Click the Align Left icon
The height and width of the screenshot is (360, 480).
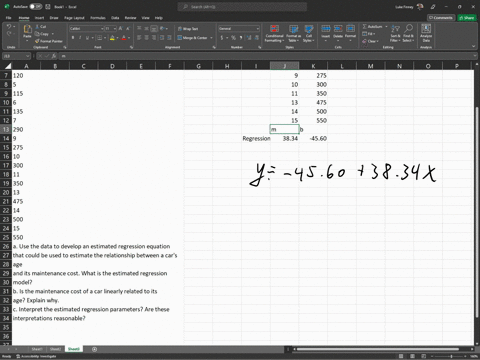coord(139,38)
